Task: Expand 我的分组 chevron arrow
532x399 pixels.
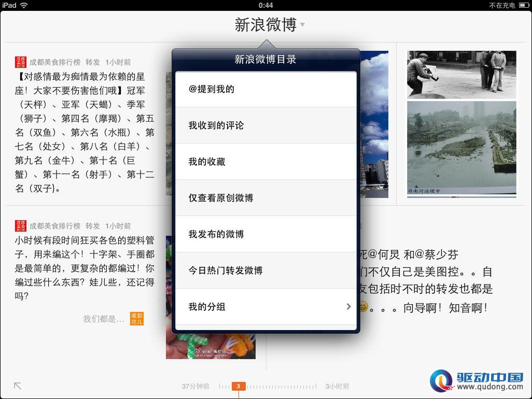Action: point(348,306)
